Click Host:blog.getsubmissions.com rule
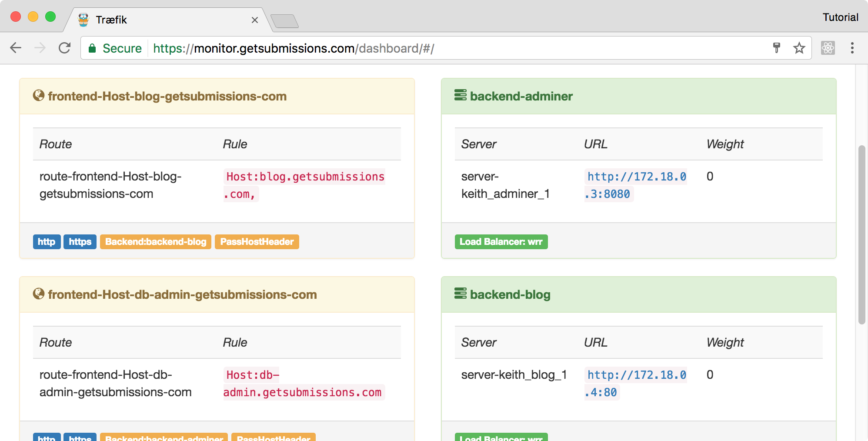Viewport: 868px width, 441px height. pos(304,185)
